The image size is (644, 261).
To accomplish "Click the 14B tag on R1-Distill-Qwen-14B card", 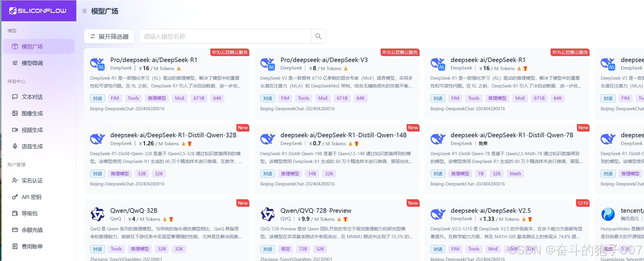I will (312, 174).
